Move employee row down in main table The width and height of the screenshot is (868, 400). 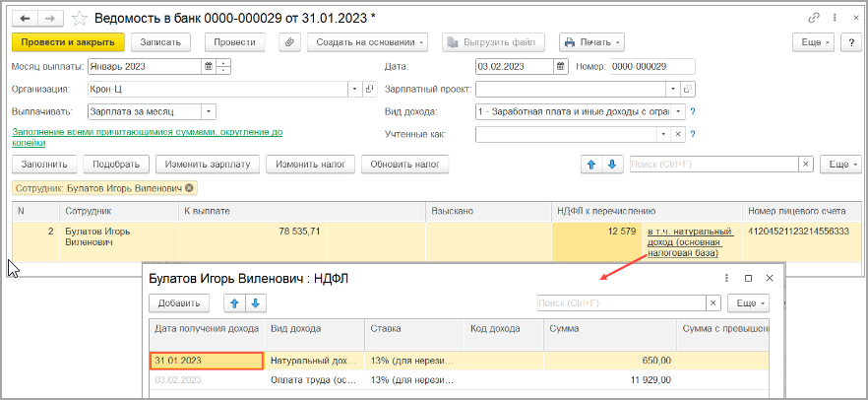(612, 165)
